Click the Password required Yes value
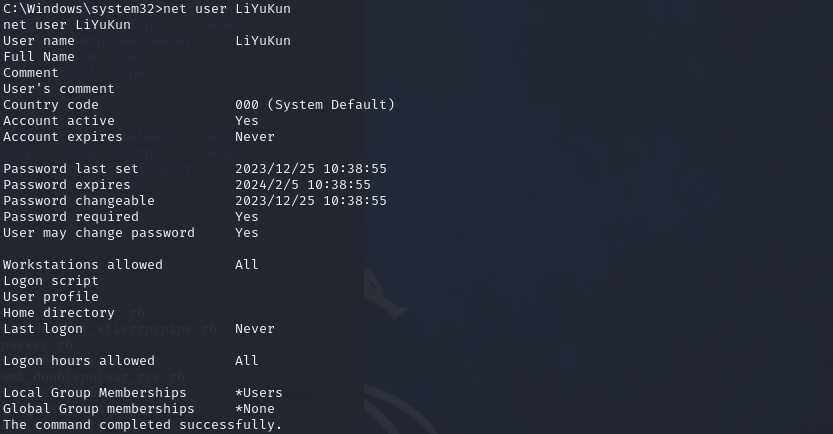Viewport: 833px width, 434px height. click(247, 217)
